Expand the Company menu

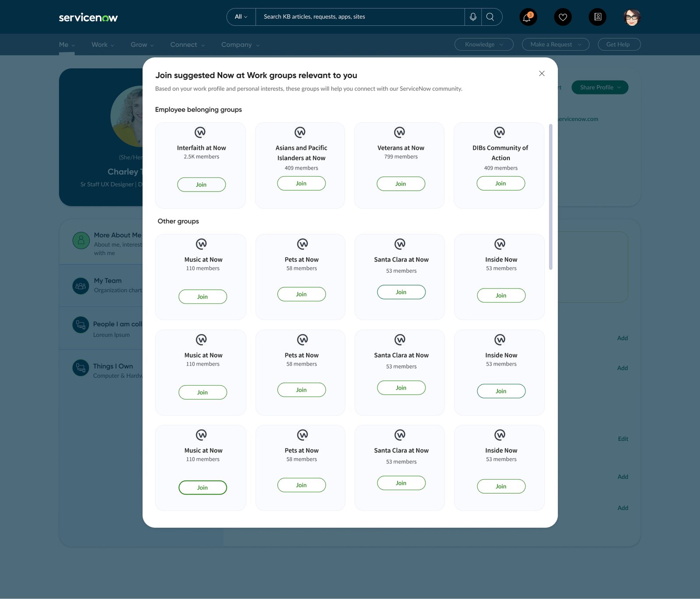coord(241,45)
